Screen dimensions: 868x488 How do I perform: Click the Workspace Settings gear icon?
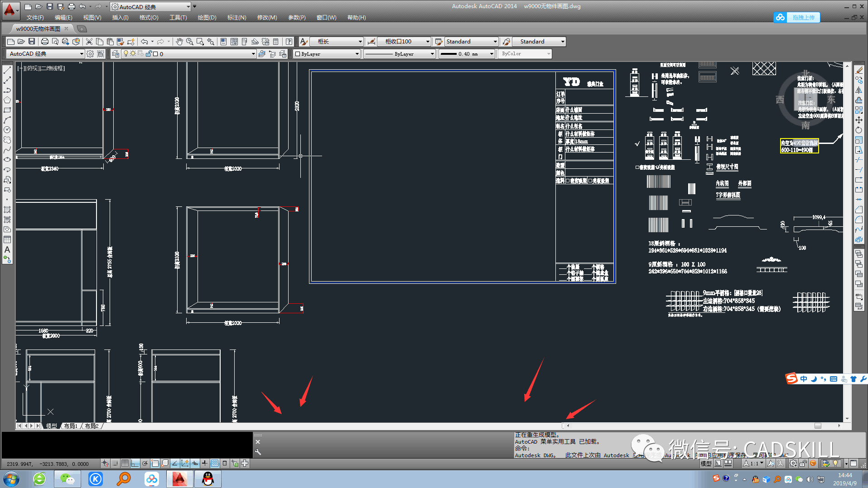(x=90, y=54)
